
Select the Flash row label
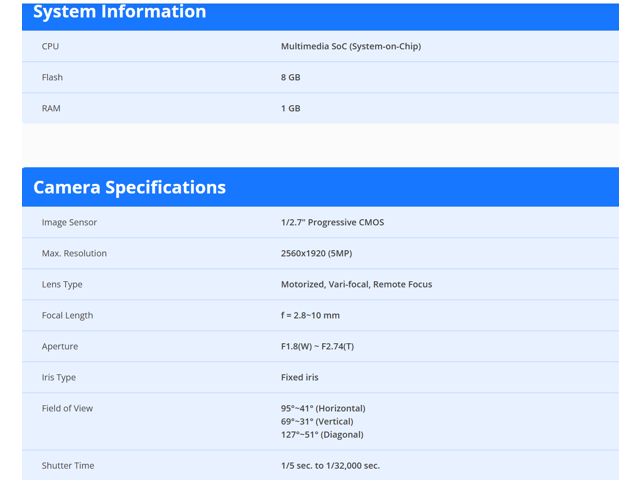[52, 77]
